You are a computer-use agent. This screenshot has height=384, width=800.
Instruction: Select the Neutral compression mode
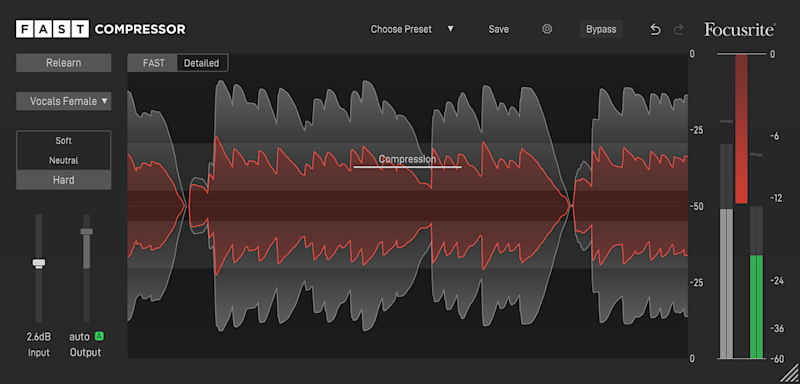(64, 161)
